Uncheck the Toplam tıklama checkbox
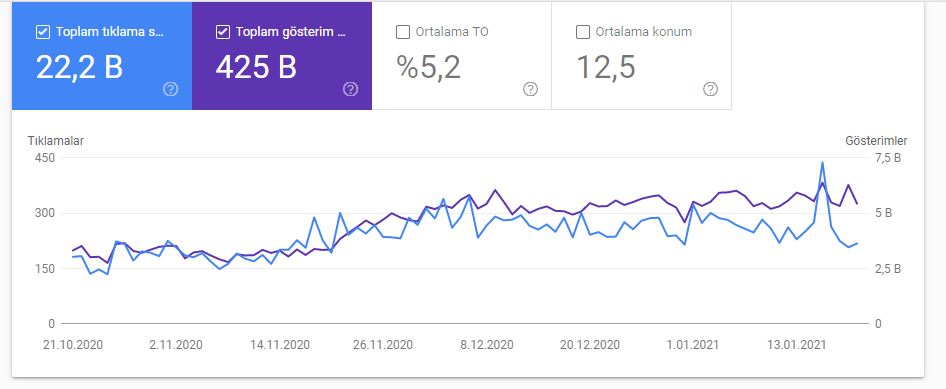The height and width of the screenshot is (389, 946). coord(43,33)
